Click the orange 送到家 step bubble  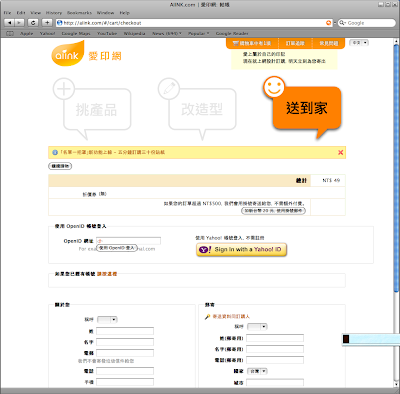tap(307, 108)
